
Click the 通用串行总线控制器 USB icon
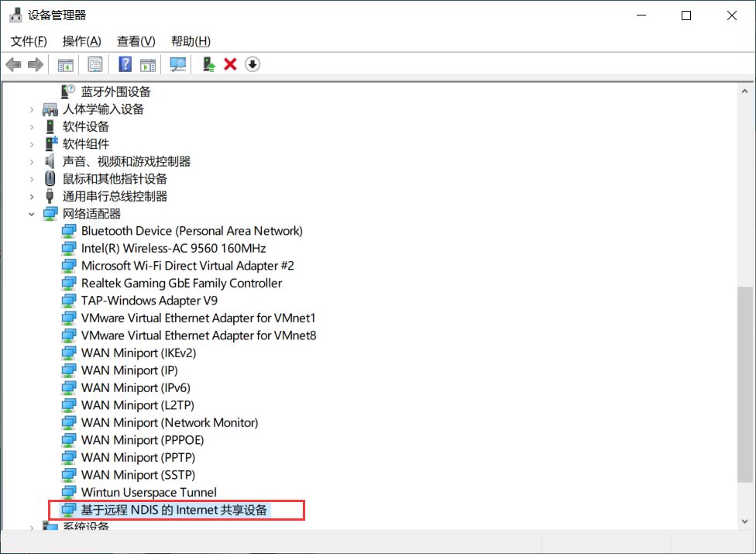[x=50, y=196]
